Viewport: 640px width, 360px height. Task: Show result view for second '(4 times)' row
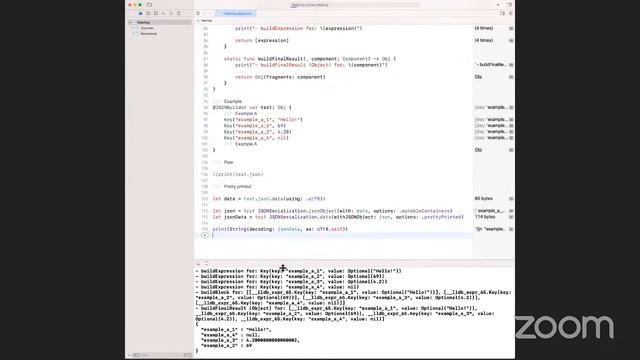[511, 41]
